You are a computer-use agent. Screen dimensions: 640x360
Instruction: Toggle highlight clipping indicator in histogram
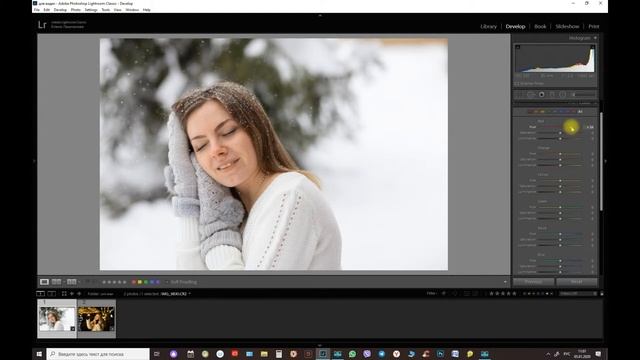coord(592,47)
